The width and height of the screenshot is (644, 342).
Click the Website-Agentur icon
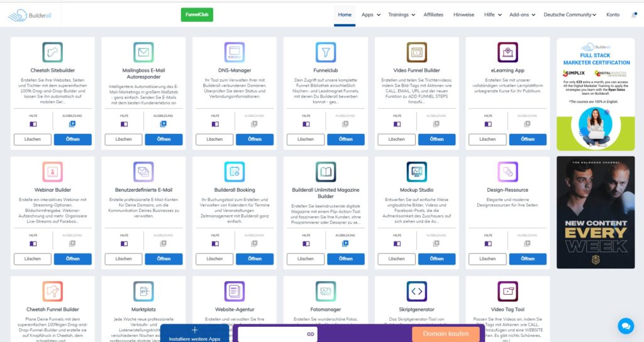[x=235, y=291]
